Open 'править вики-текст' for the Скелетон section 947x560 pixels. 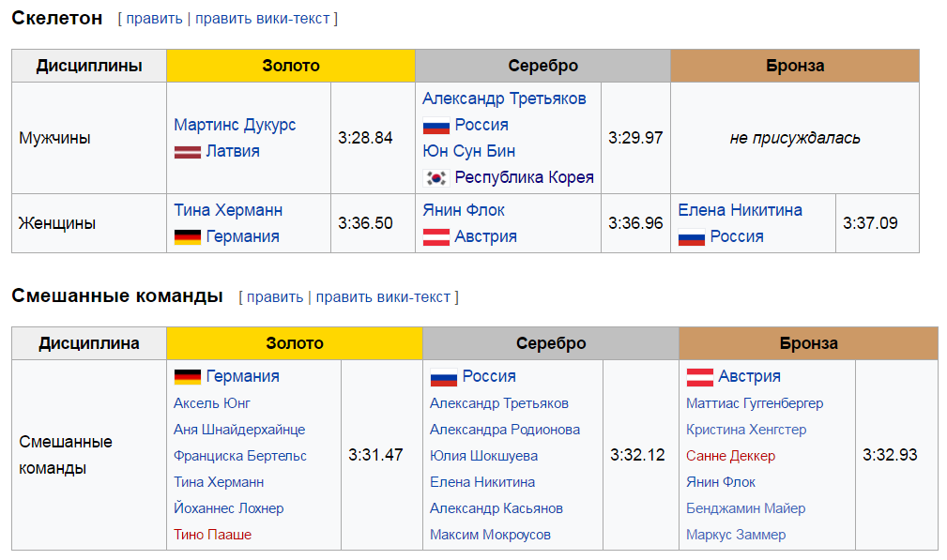[263, 19]
